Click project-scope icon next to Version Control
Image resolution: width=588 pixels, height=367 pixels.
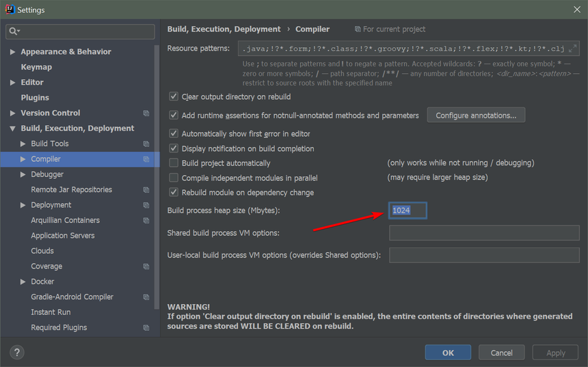146,113
